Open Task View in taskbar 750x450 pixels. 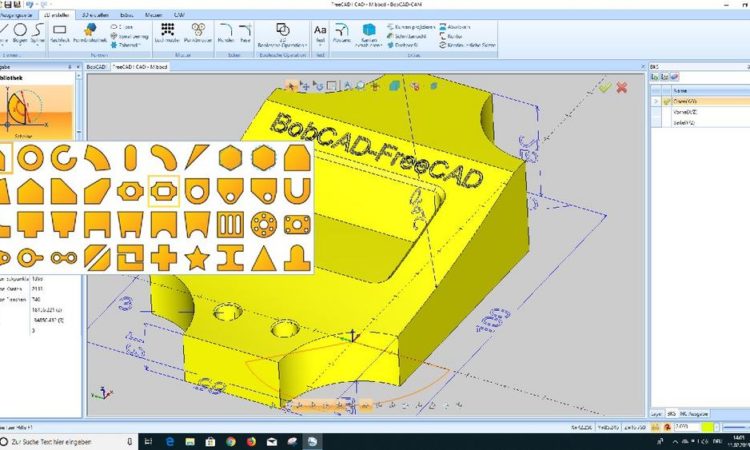point(148,442)
